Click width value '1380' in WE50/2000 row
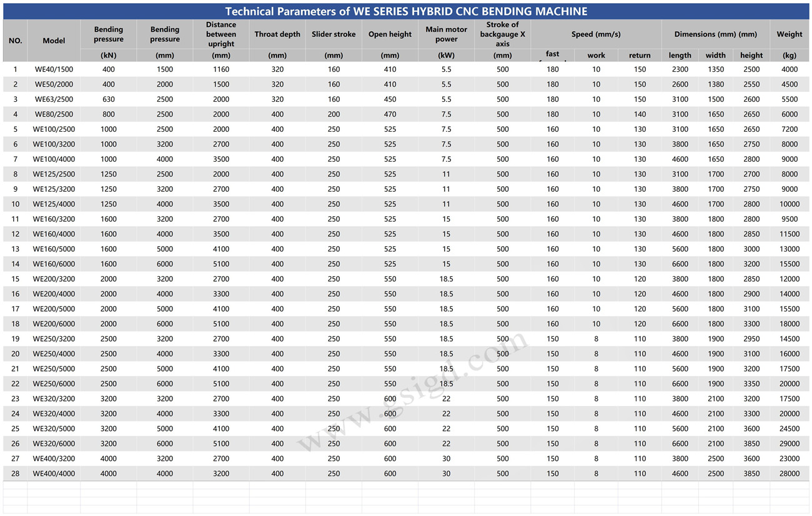 point(716,84)
